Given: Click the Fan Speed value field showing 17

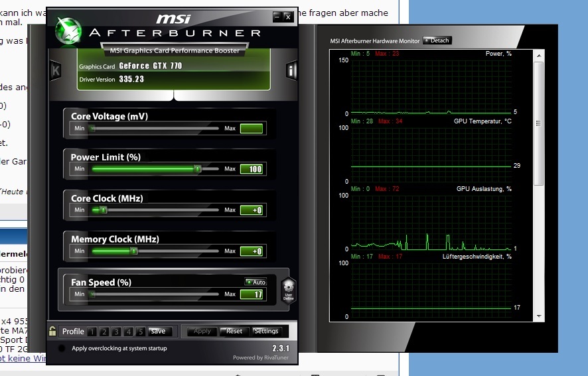Looking at the screenshot, I should (252, 294).
